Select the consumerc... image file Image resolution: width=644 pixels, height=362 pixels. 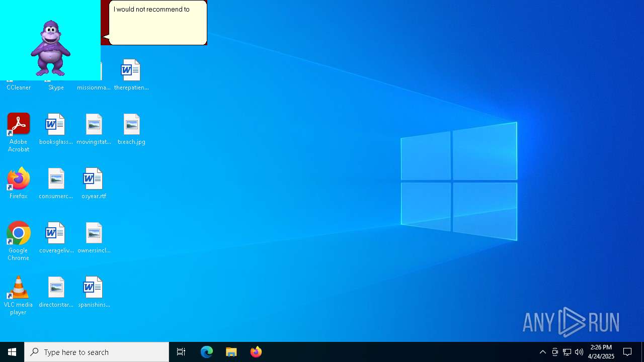pyautogui.click(x=56, y=184)
